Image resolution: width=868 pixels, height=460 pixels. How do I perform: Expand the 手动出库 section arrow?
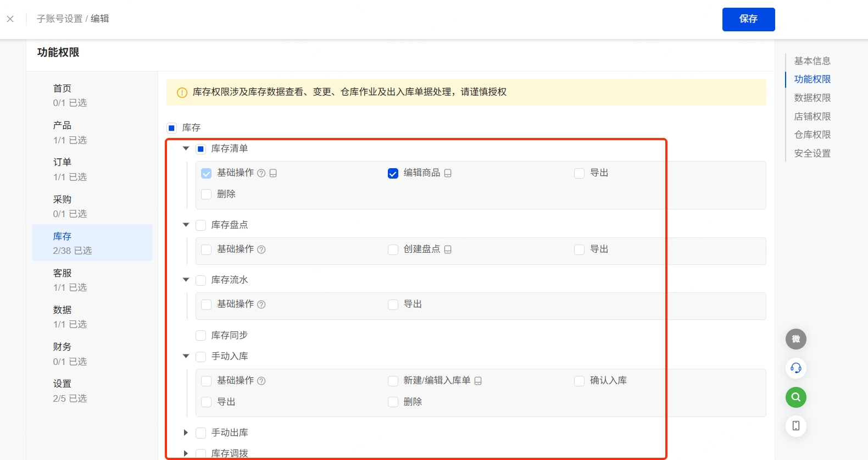coord(186,433)
